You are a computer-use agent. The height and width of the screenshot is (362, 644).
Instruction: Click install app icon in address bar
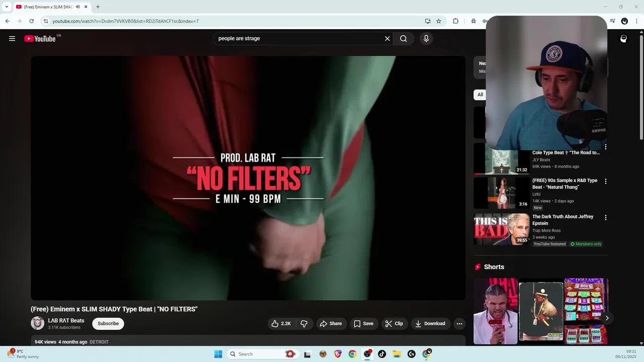coord(428,21)
